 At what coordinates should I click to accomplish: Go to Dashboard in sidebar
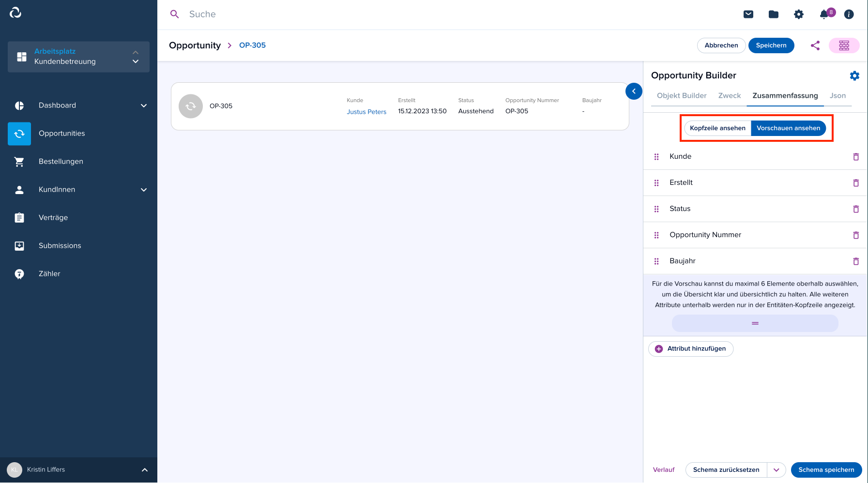(x=57, y=106)
